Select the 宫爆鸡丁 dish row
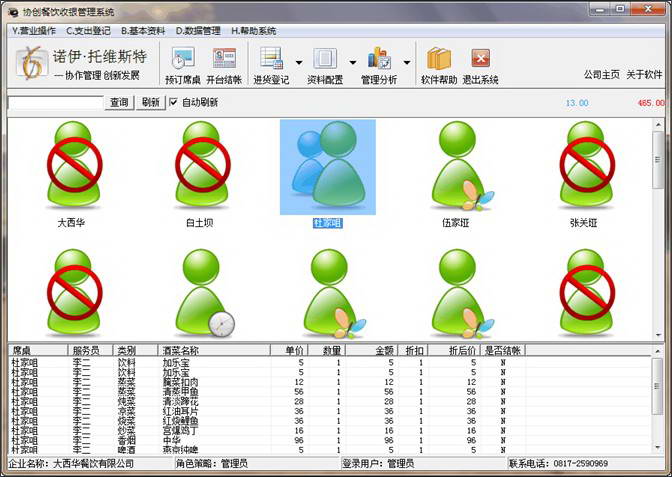The width and height of the screenshot is (672, 477). coord(330,430)
